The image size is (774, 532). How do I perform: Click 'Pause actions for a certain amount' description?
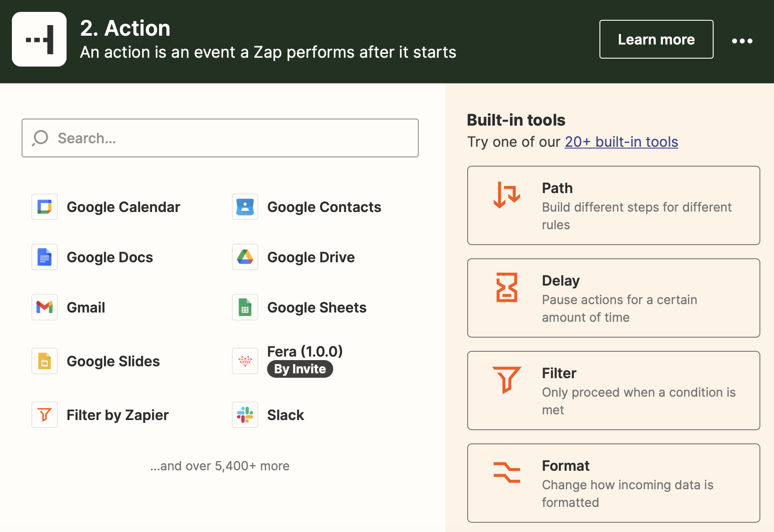619,309
